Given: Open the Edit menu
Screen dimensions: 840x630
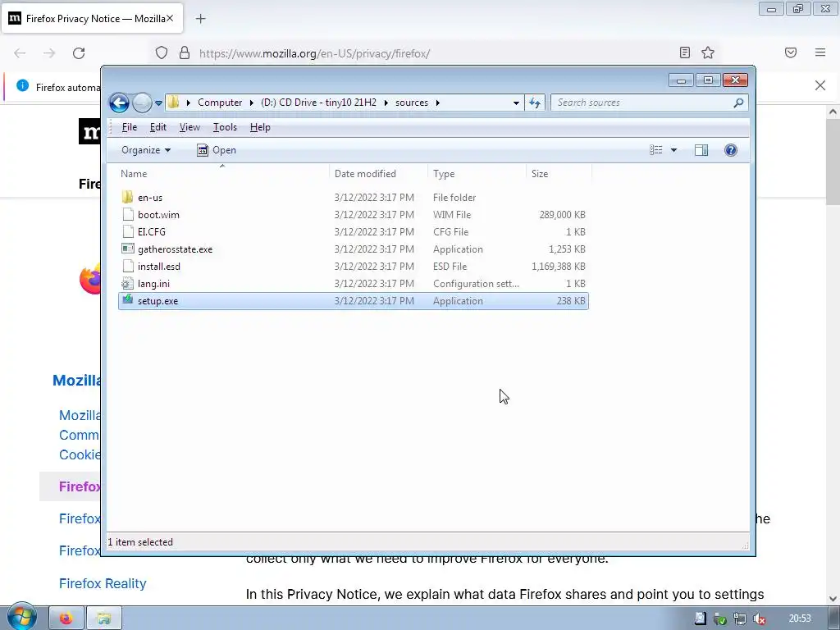Looking at the screenshot, I should [x=158, y=127].
